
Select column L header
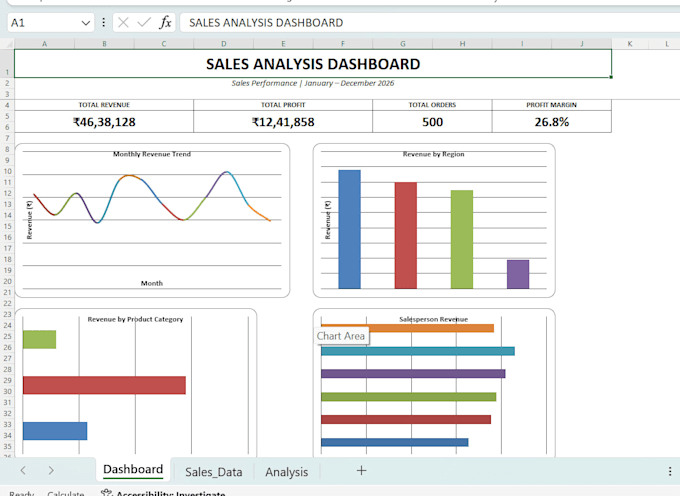coord(666,43)
